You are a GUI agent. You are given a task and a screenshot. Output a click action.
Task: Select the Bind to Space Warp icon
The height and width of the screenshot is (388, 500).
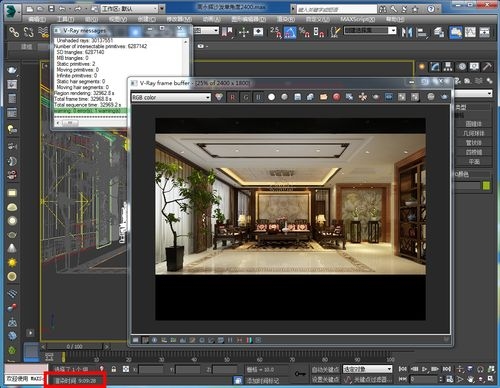pos(43,32)
